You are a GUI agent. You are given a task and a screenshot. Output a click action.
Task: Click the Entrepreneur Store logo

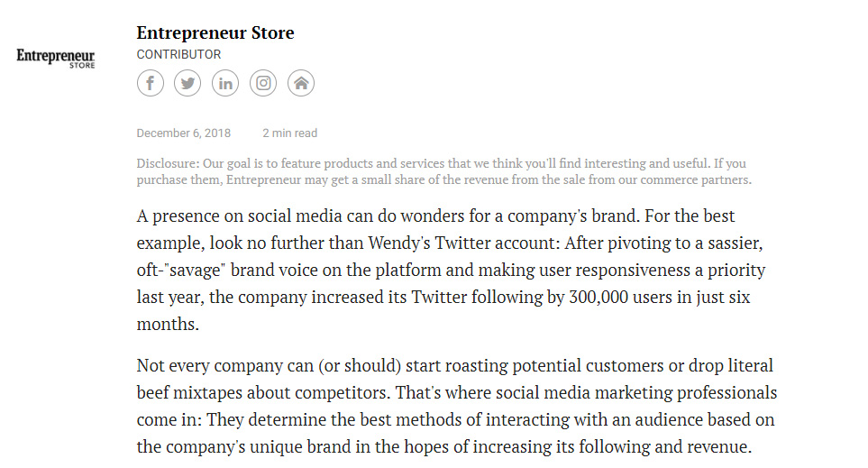click(x=56, y=58)
